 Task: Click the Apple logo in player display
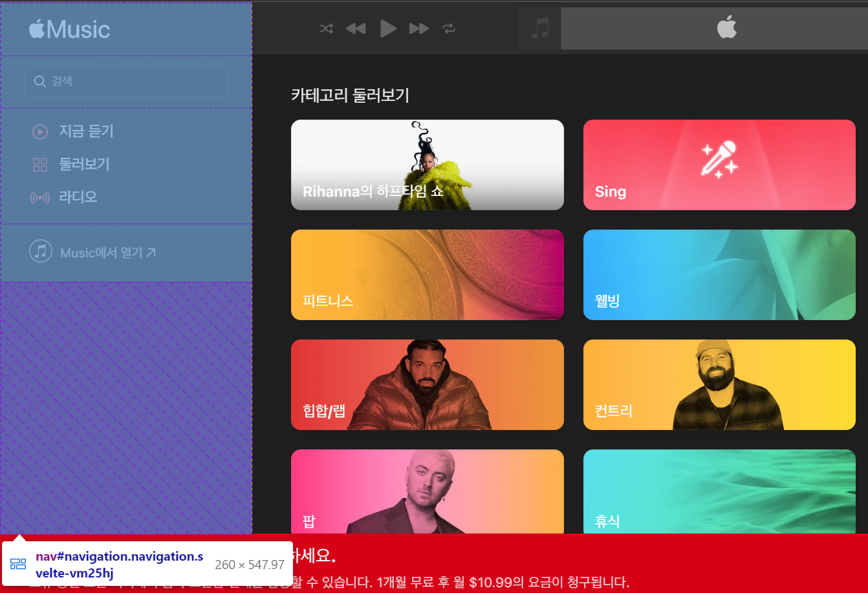point(727,28)
